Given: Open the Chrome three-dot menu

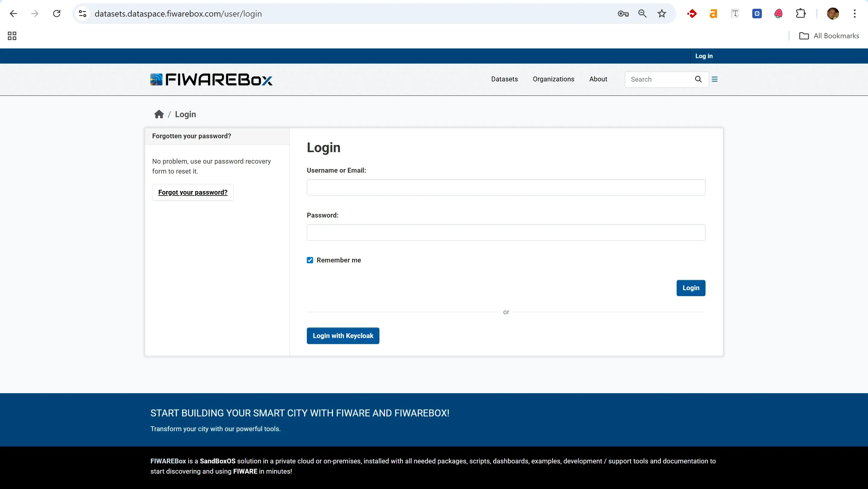Looking at the screenshot, I should [x=854, y=14].
